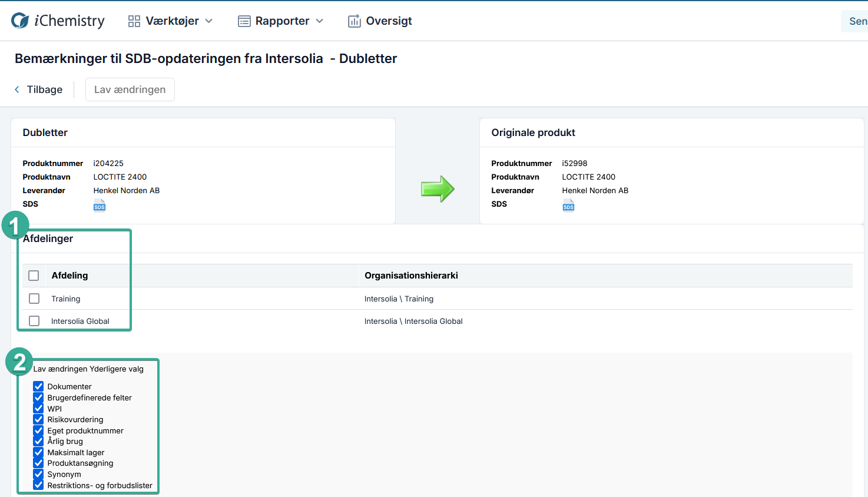Click the iChemistry logo

click(58, 21)
